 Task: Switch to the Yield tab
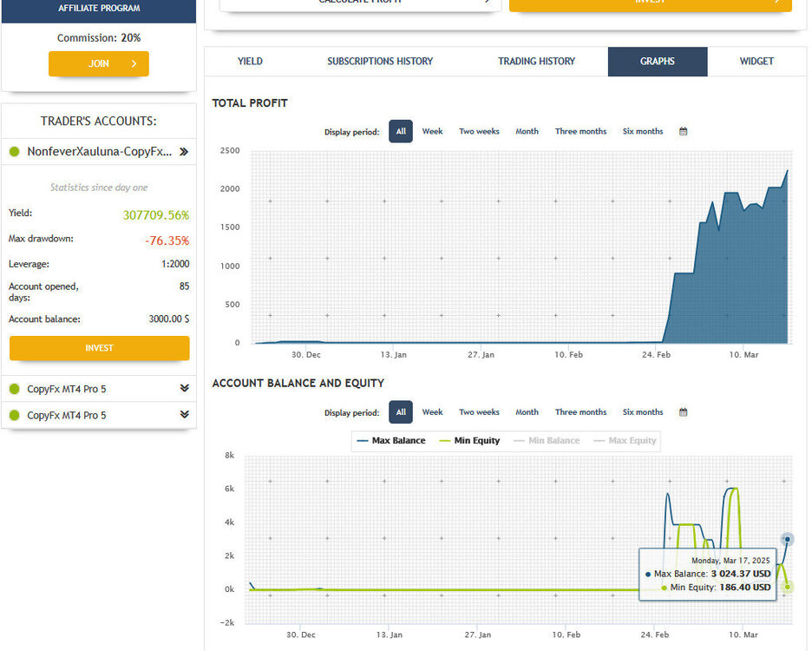[250, 61]
